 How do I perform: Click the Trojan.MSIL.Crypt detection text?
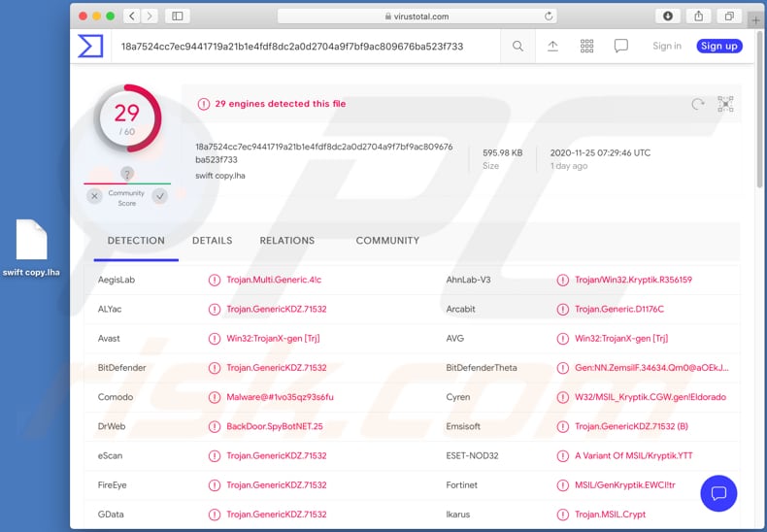(x=610, y=515)
